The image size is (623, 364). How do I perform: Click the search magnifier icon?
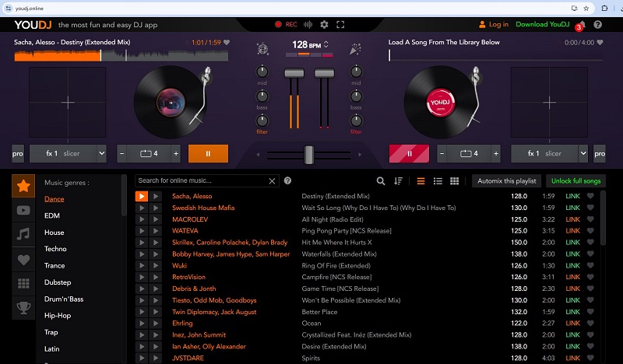[x=381, y=181]
